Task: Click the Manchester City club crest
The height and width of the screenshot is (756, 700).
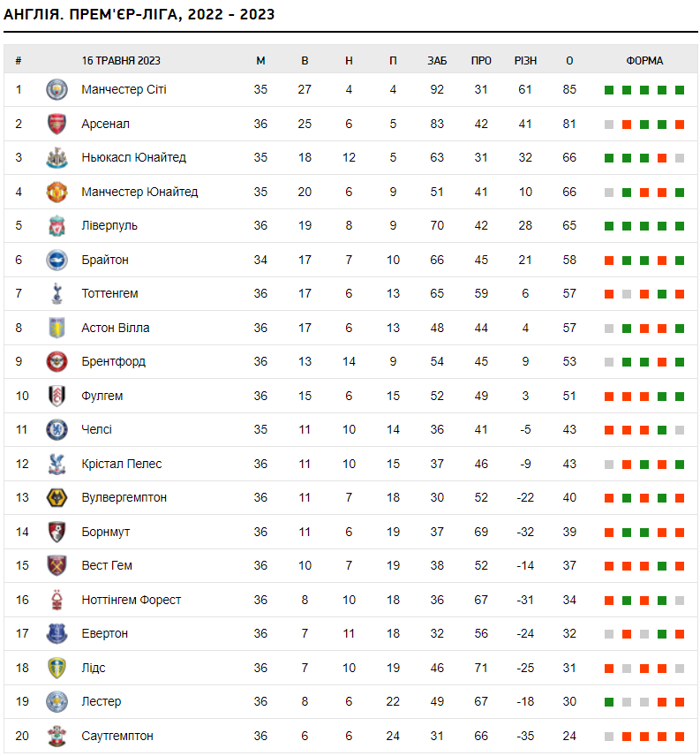Action: pos(56,90)
